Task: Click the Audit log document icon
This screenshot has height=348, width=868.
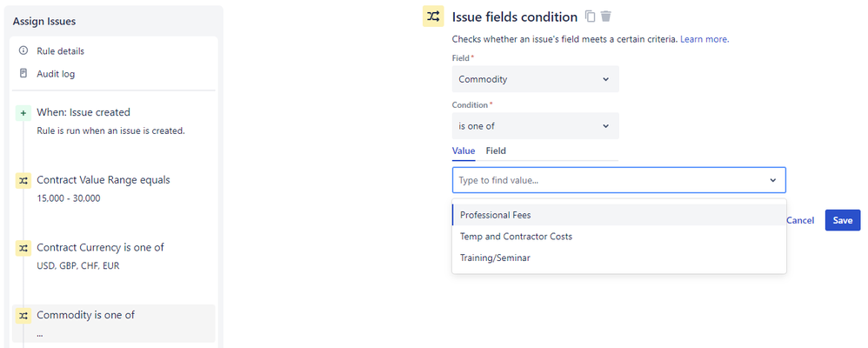Action: (x=23, y=74)
